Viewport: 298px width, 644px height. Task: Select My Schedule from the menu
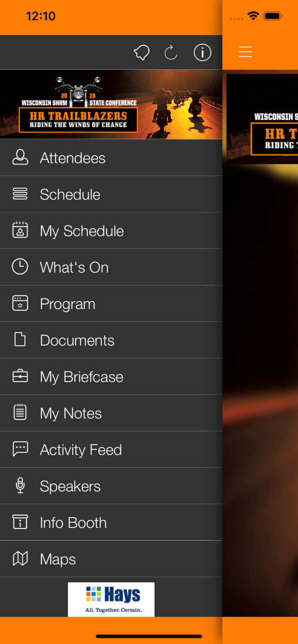[x=82, y=231]
